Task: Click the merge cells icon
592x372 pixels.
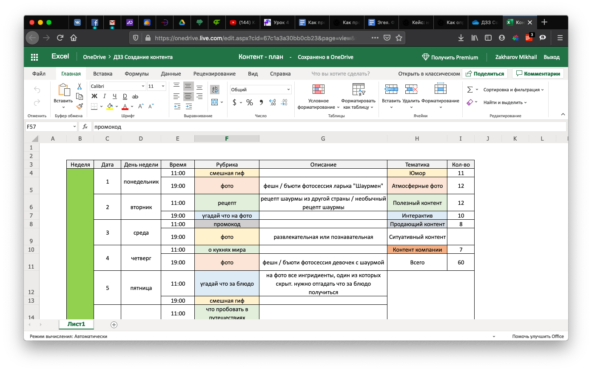Action: tap(215, 102)
